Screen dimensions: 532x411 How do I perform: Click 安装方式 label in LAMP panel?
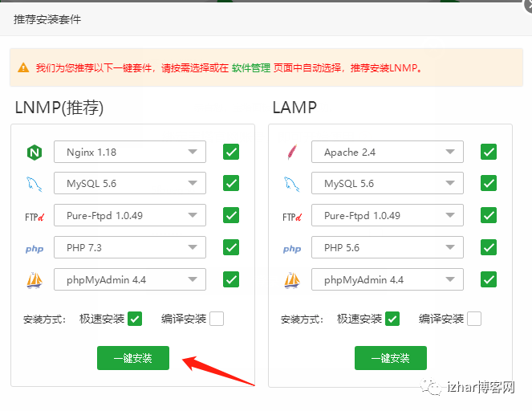[302, 319]
